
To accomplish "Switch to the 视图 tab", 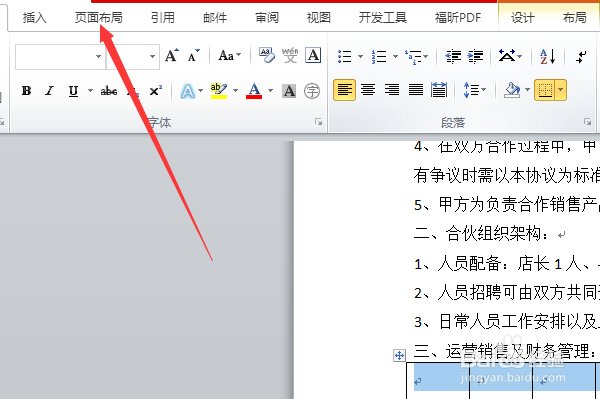I will click(318, 18).
